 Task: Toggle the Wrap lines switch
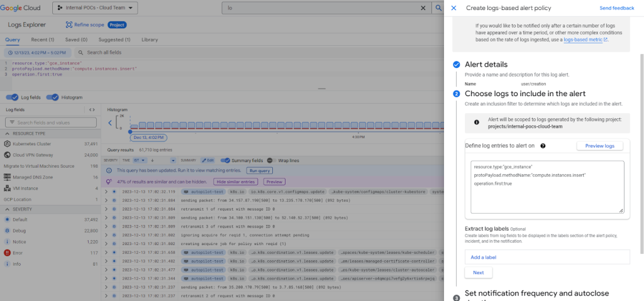270,160
